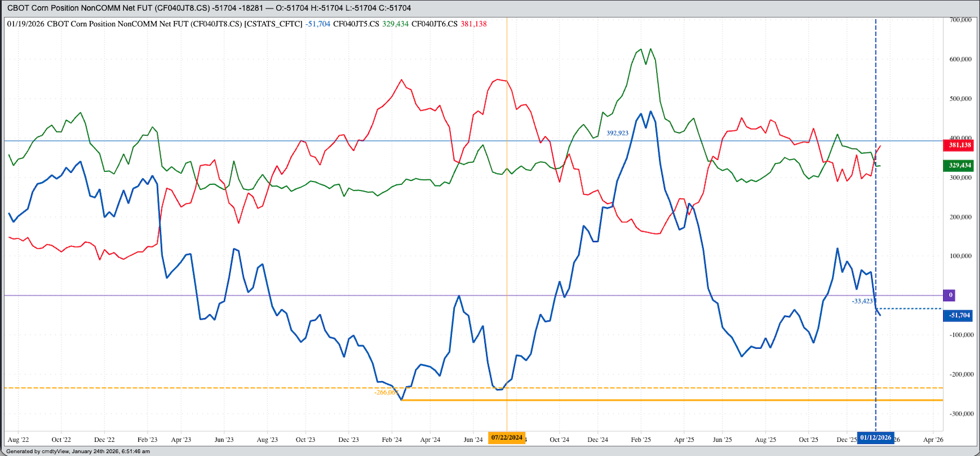980x456 pixels.
Task: Click the Apr '26 x-axis label
Action: point(933,440)
